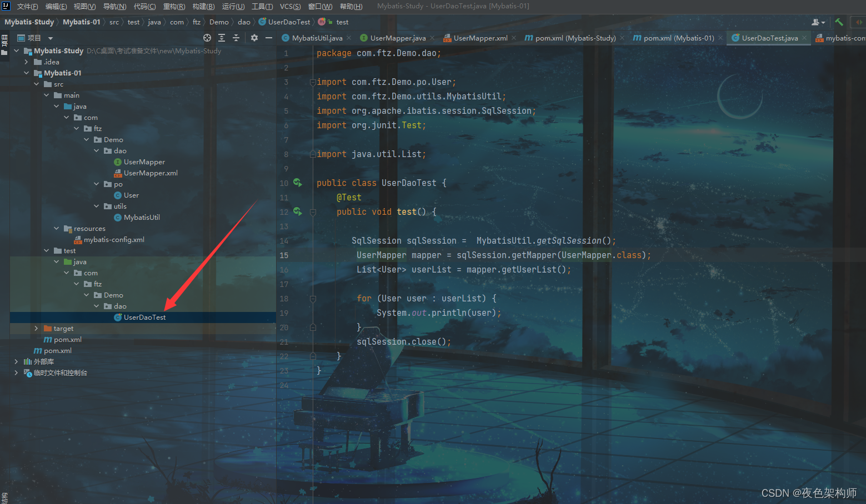
Task: Click the Demo breadcrumb
Action: tap(219, 22)
